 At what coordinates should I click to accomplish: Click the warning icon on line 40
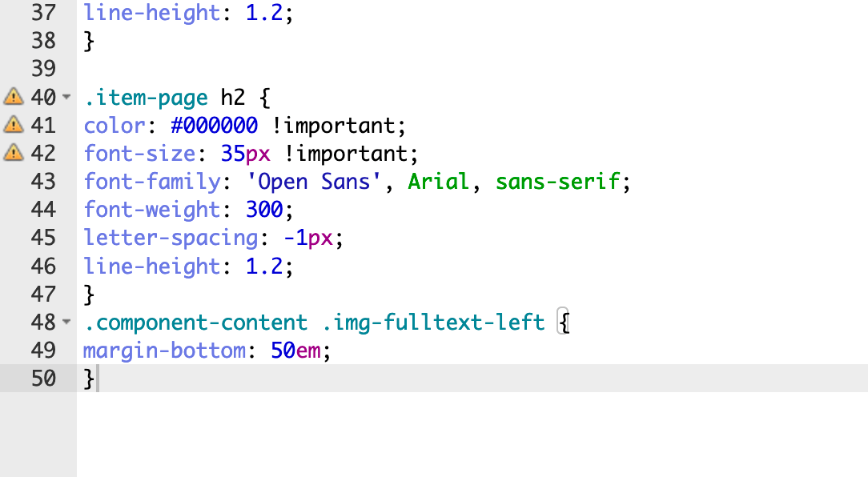point(14,97)
